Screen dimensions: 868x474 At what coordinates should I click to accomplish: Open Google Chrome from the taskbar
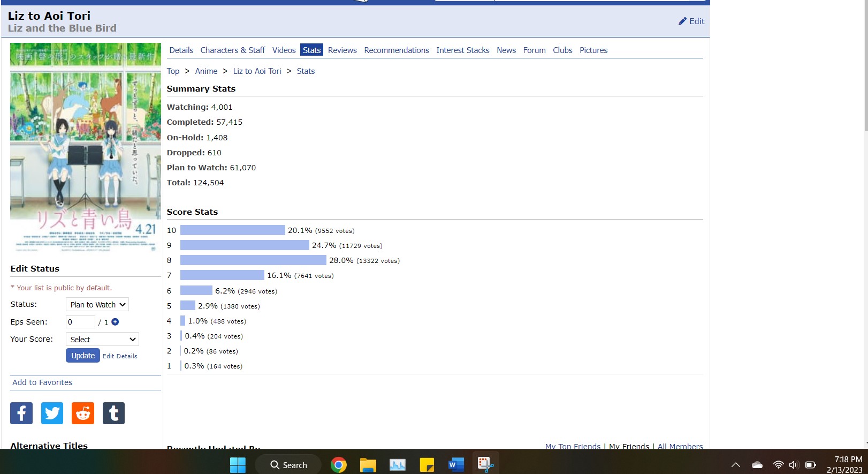(338, 464)
